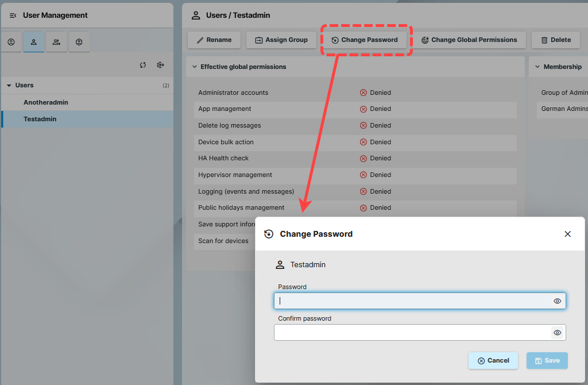Show the Password field as plain text
Viewport: 588px width, 385px height.
[556, 301]
